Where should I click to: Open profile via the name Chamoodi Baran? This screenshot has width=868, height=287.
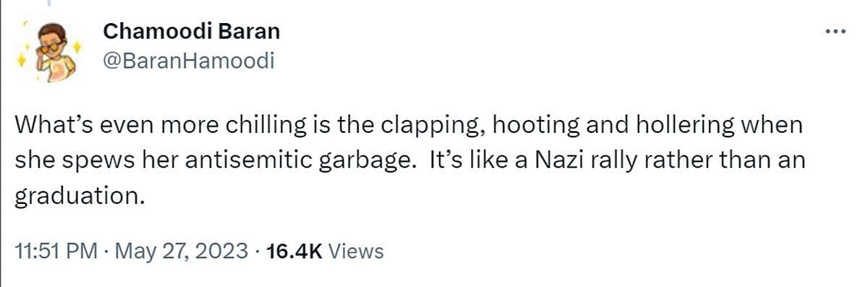[x=191, y=31]
